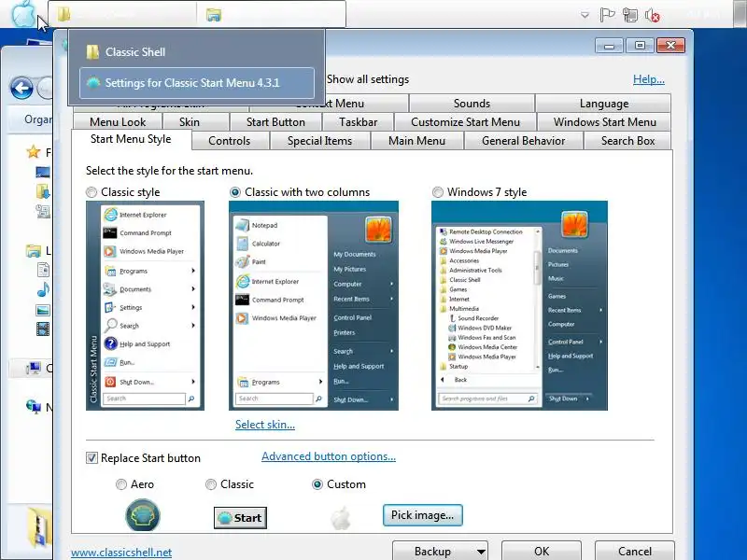
Task: Click the two columns style preview thumbnail
Action: pos(314,305)
